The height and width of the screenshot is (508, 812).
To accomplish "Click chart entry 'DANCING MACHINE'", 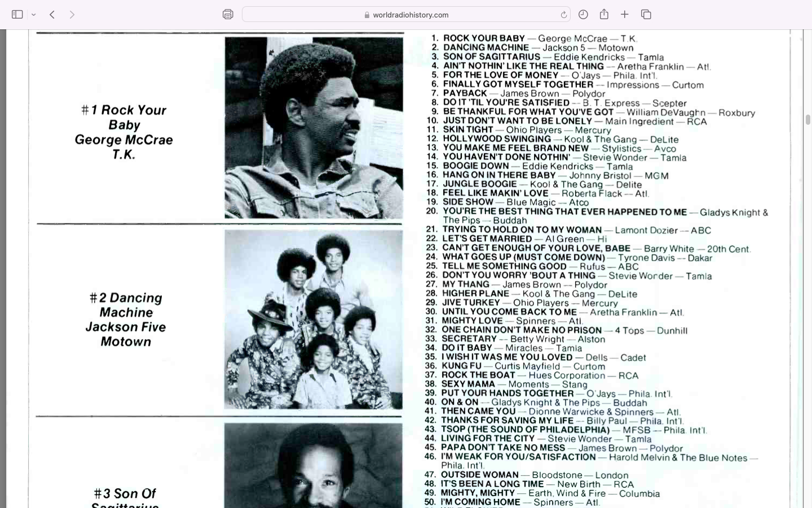I will (x=486, y=47).
